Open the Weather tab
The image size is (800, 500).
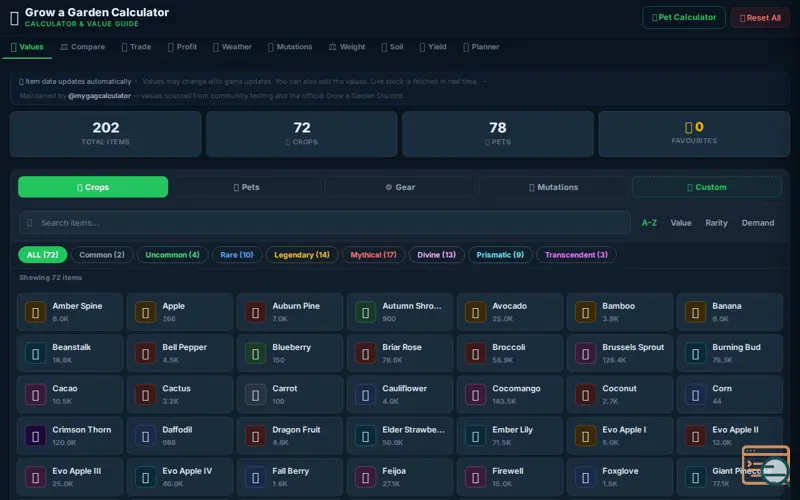[x=232, y=47]
